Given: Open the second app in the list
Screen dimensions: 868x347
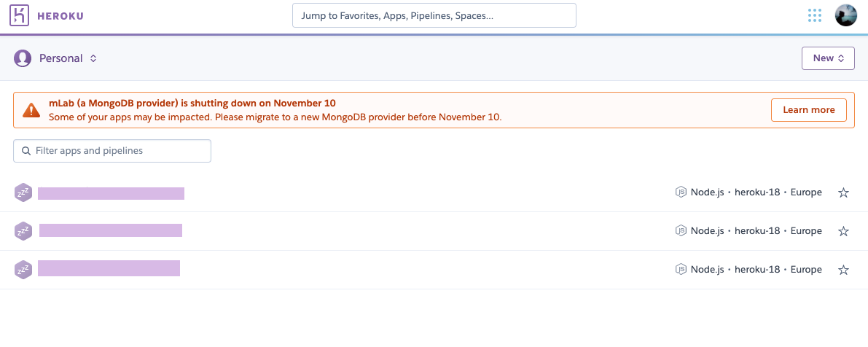Looking at the screenshot, I should (x=111, y=231).
